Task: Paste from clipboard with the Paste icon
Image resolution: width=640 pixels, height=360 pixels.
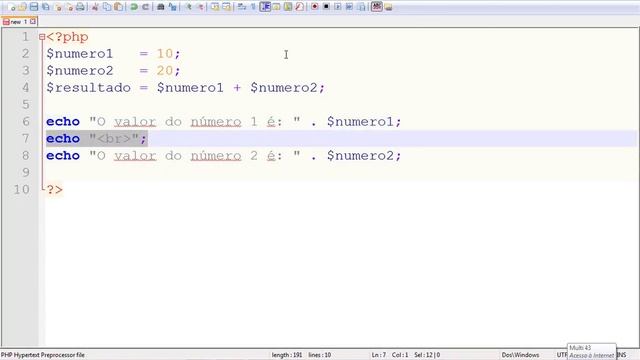Action: click(x=118, y=7)
